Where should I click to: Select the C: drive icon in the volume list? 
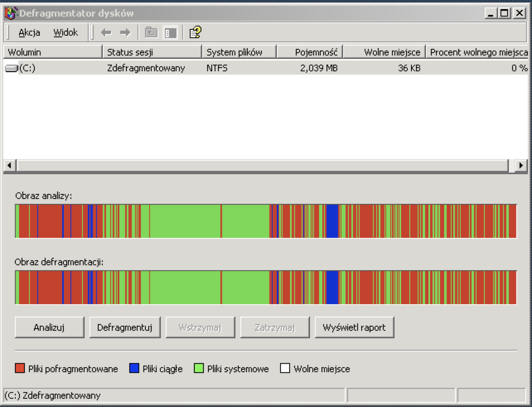coord(12,68)
